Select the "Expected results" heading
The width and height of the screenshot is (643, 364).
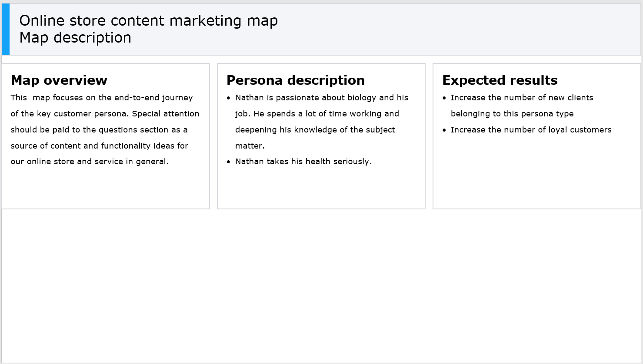(500, 80)
